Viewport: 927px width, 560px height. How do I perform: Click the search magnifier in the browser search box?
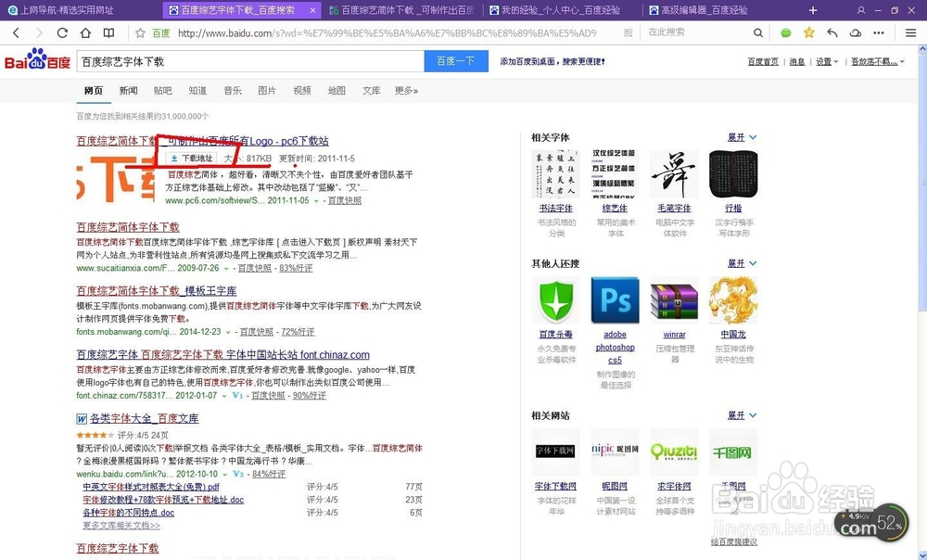(758, 33)
